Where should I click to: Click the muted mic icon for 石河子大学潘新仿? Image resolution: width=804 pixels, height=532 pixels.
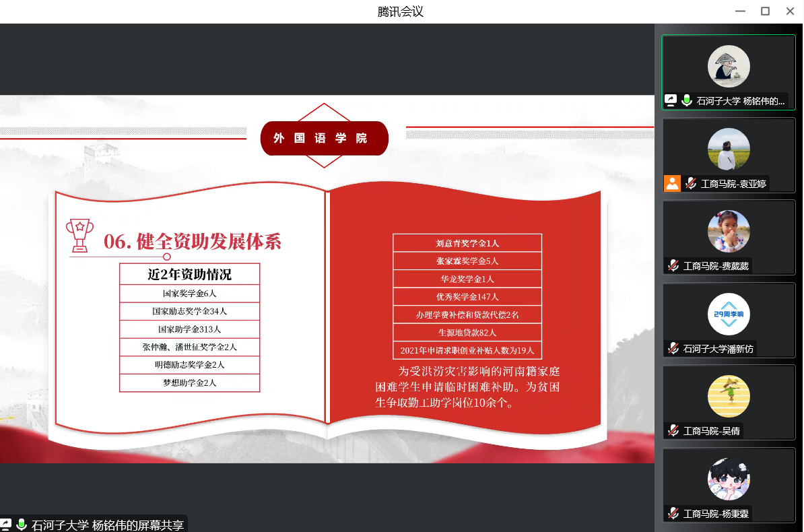coord(673,348)
